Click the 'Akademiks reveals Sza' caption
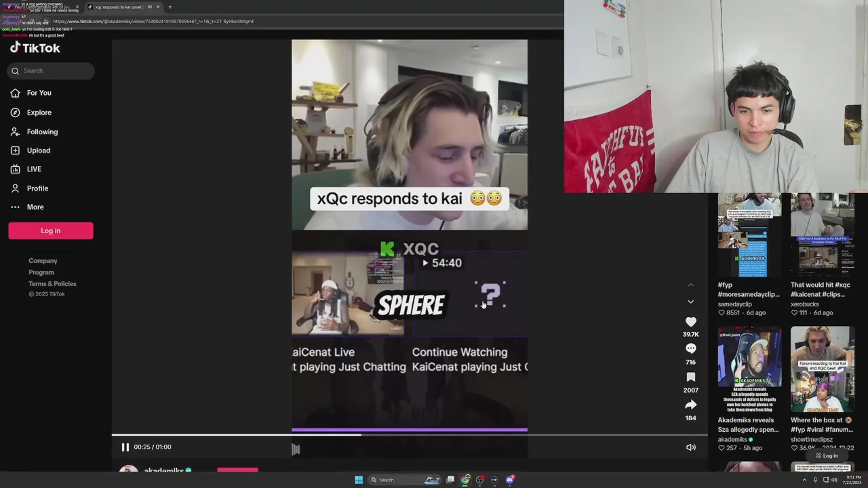This screenshot has width=868, height=488. pyautogui.click(x=749, y=425)
